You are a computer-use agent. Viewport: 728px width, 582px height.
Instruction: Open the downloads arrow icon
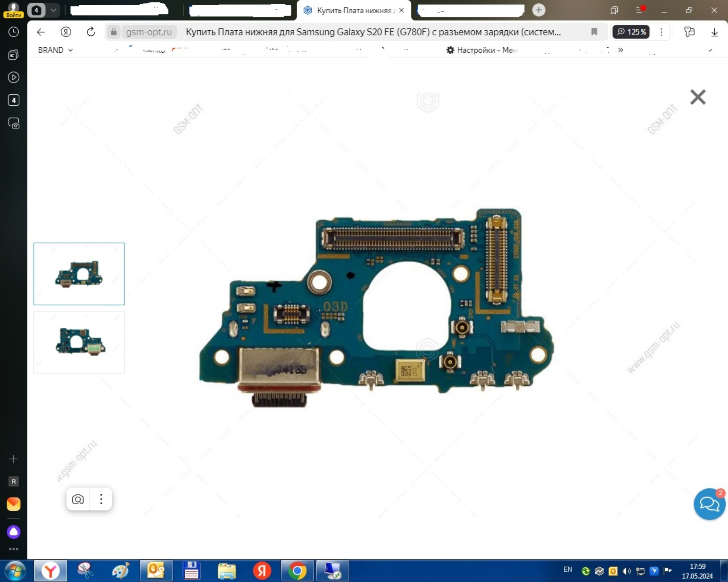pyautogui.click(x=714, y=32)
